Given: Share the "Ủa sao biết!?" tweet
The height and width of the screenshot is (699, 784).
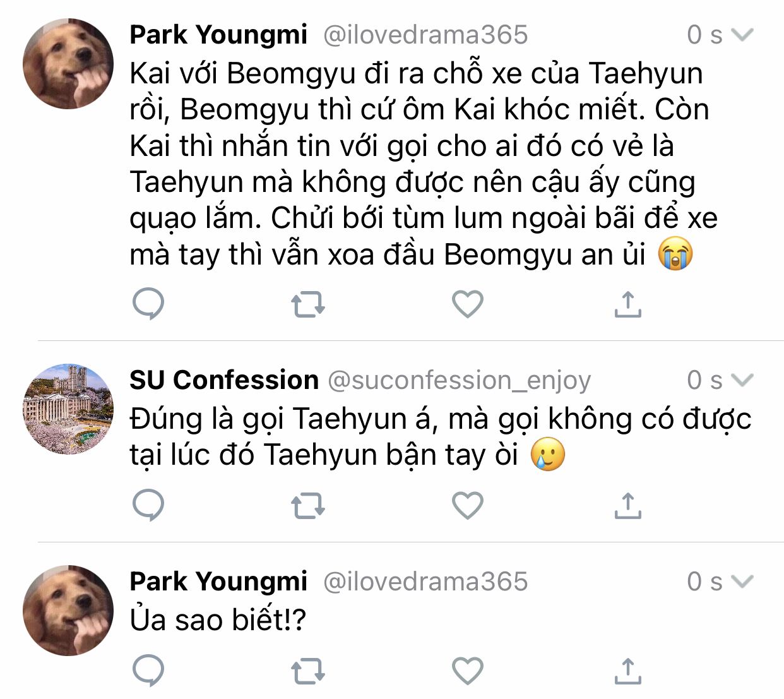Looking at the screenshot, I should coord(627,671).
